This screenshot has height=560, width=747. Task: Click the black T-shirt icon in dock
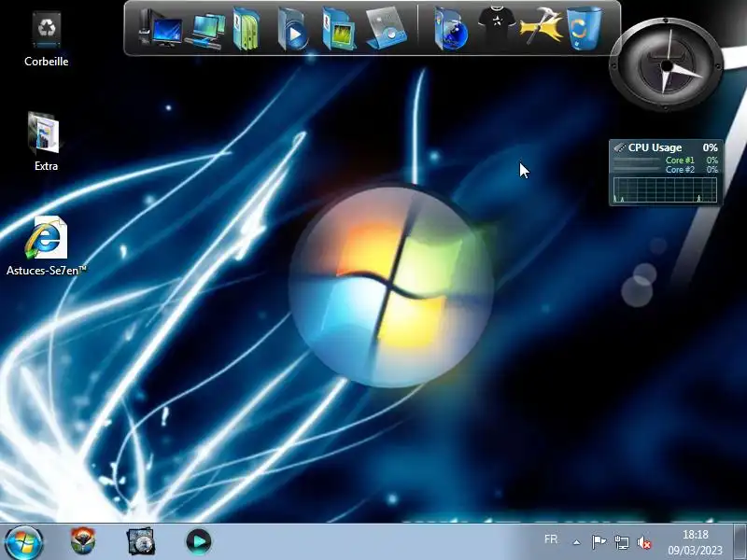tap(497, 27)
